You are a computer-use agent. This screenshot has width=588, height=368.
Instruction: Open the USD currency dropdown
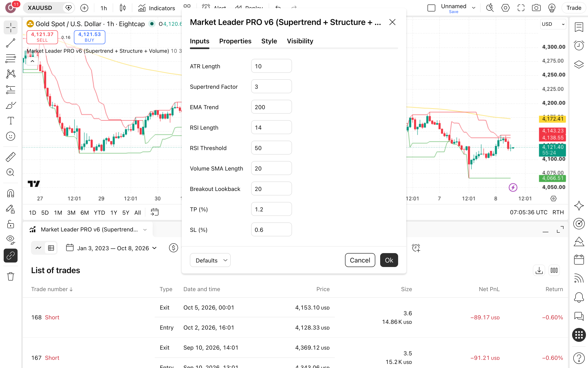click(x=553, y=24)
